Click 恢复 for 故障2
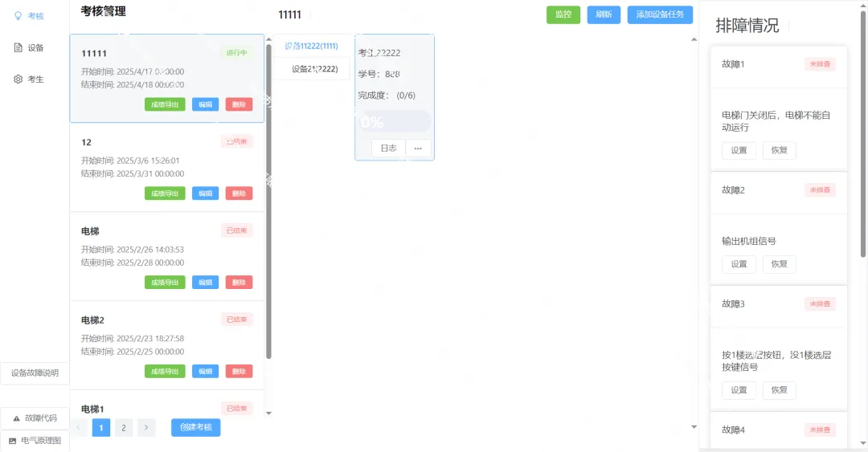 (x=779, y=264)
